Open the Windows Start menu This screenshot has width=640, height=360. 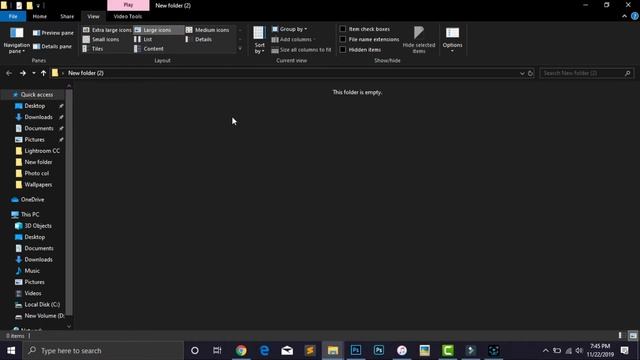coord(11,351)
